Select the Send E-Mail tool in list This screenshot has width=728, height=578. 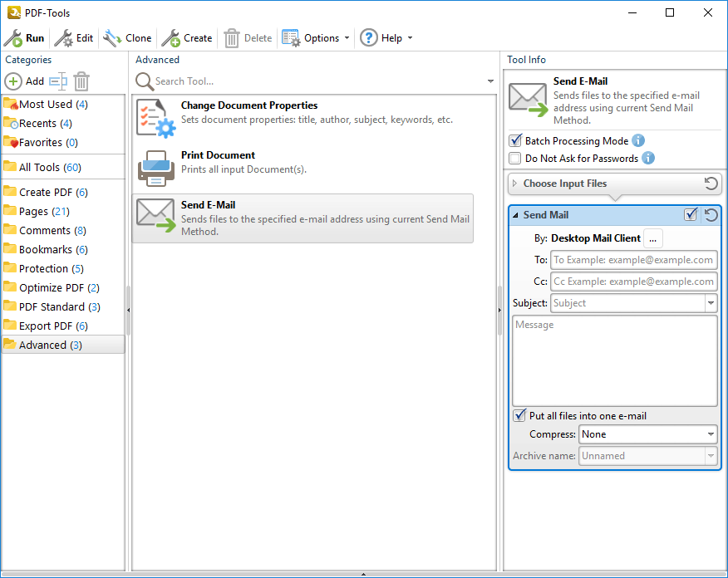click(x=303, y=218)
